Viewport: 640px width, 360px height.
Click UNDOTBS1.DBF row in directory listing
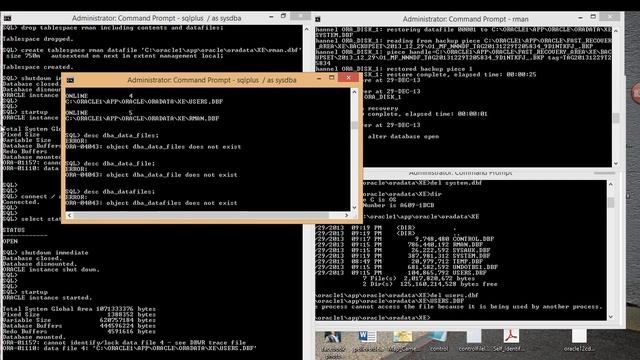click(x=407, y=267)
